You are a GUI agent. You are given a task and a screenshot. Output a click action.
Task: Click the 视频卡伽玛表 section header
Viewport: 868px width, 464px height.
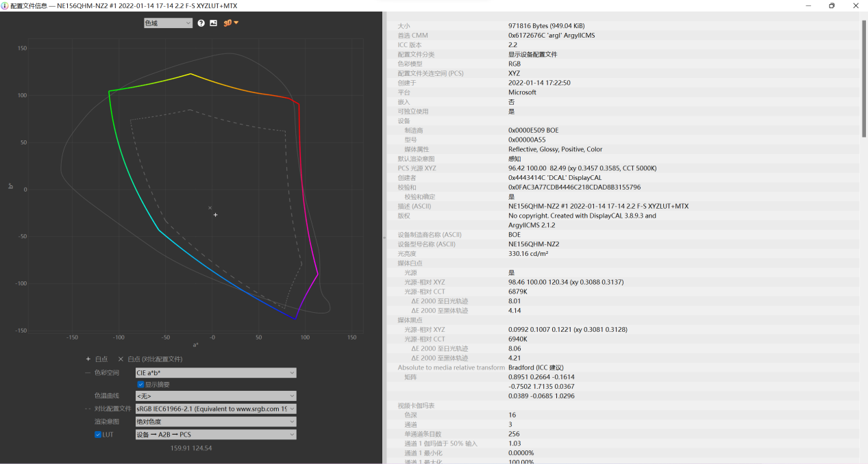tap(416, 405)
